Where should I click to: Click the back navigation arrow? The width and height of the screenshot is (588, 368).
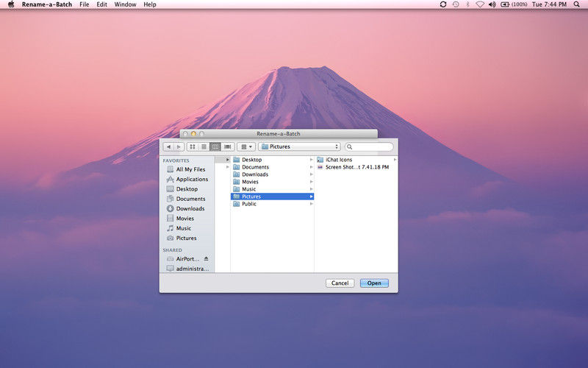click(168, 146)
